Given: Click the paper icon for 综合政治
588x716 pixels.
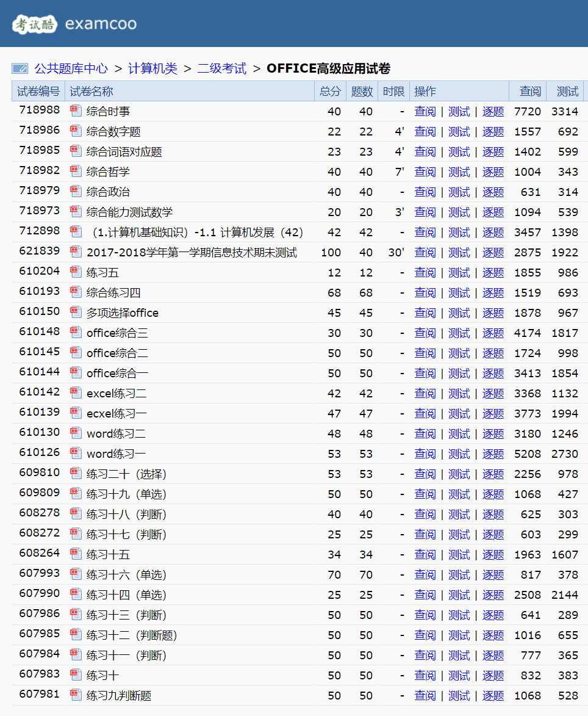Looking at the screenshot, I should [76, 191].
